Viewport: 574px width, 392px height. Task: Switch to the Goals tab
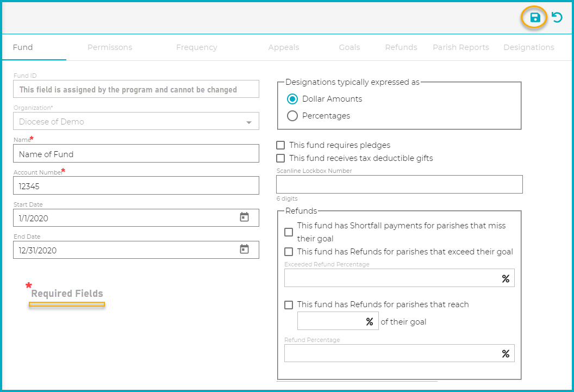[x=349, y=47]
